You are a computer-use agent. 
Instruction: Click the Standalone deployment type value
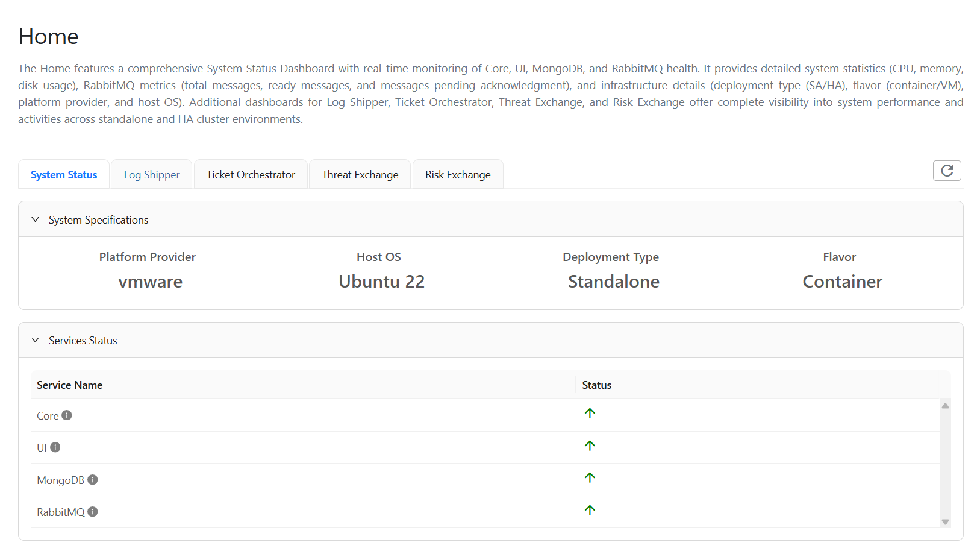point(614,282)
